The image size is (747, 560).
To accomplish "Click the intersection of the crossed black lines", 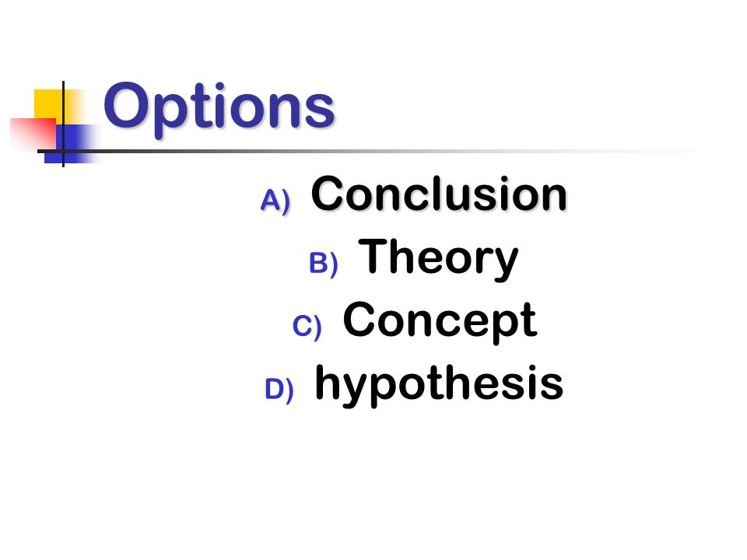I will coord(63,152).
